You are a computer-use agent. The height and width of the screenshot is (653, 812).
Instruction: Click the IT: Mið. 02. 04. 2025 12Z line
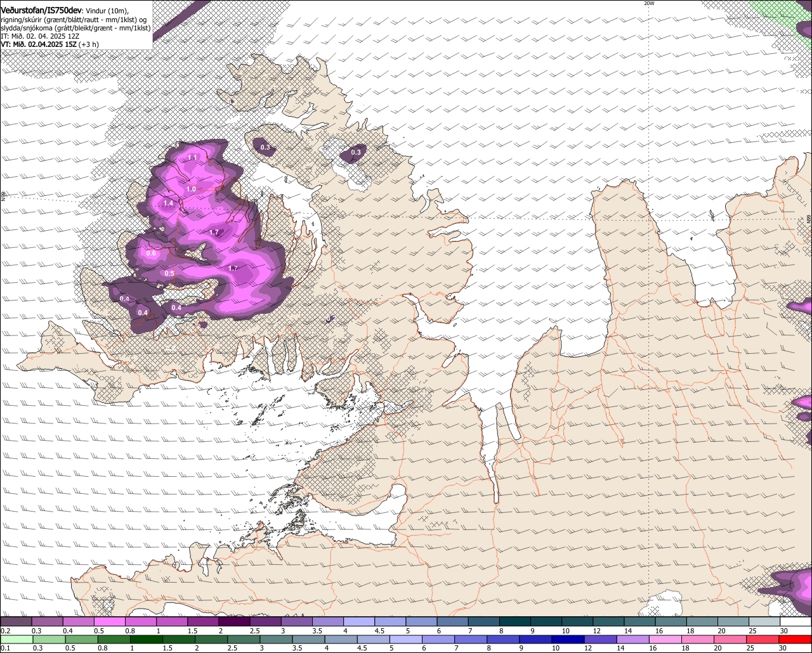coord(40,36)
